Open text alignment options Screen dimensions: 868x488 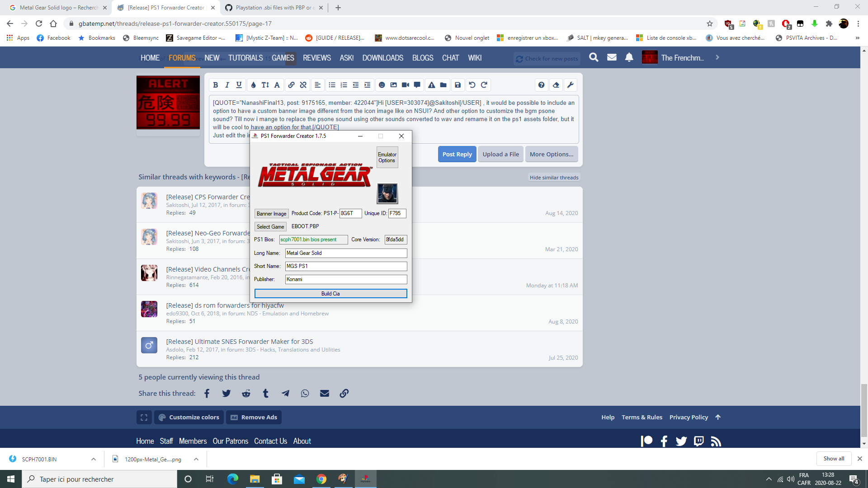click(318, 85)
